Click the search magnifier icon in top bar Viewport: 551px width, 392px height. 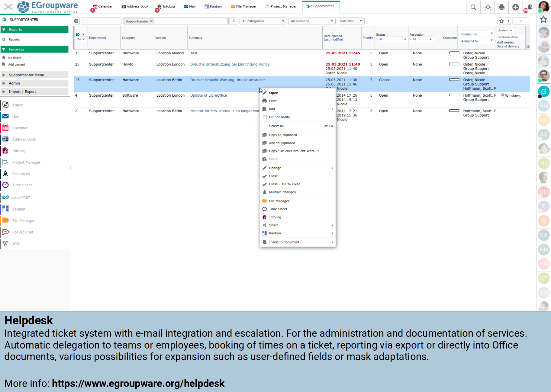(x=473, y=7)
